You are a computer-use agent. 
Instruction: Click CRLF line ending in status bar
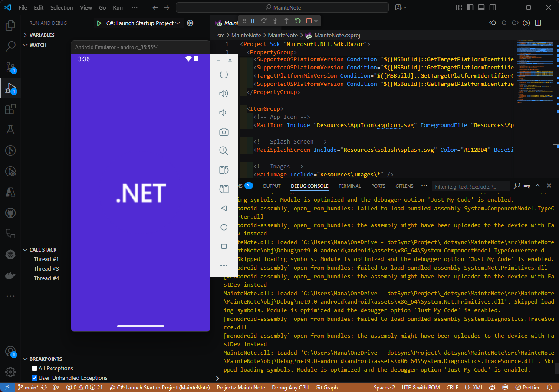(452, 388)
